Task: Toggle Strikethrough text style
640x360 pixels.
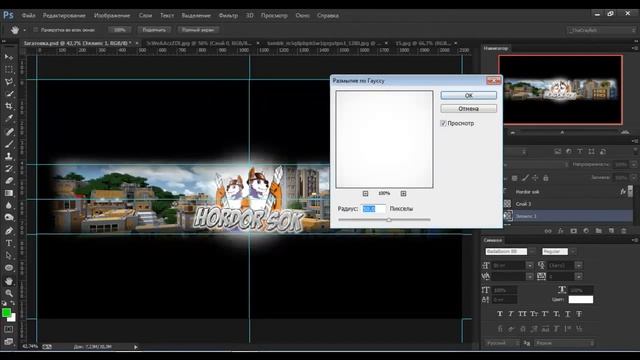Action: tap(579, 314)
